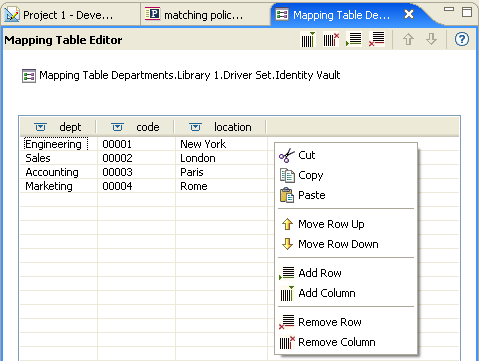Click the pages icon beside Copy
479x361 pixels.
coord(287,175)
